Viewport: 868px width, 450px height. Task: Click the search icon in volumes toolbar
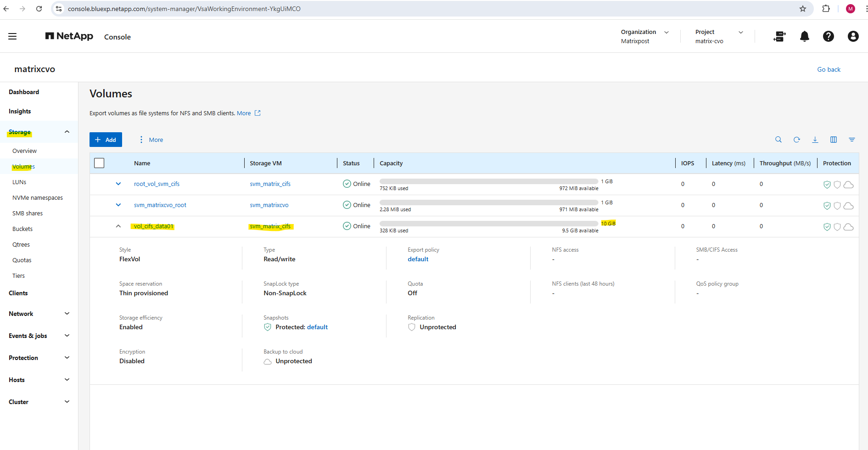(778, 140)
